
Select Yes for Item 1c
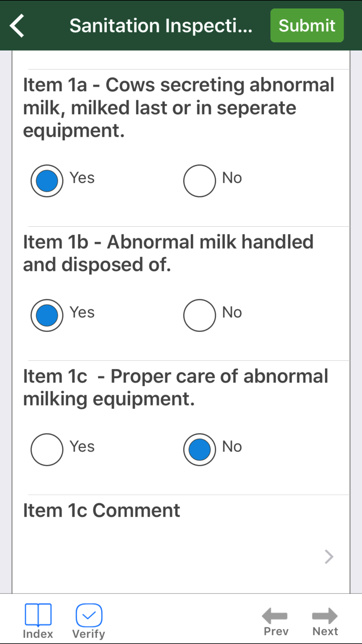point(47,449)
